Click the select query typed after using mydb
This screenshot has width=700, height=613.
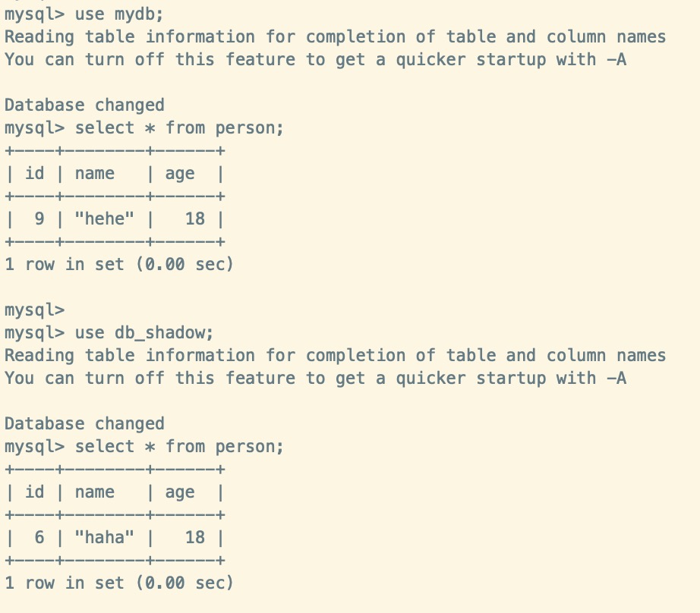click(x=179, y=127)
